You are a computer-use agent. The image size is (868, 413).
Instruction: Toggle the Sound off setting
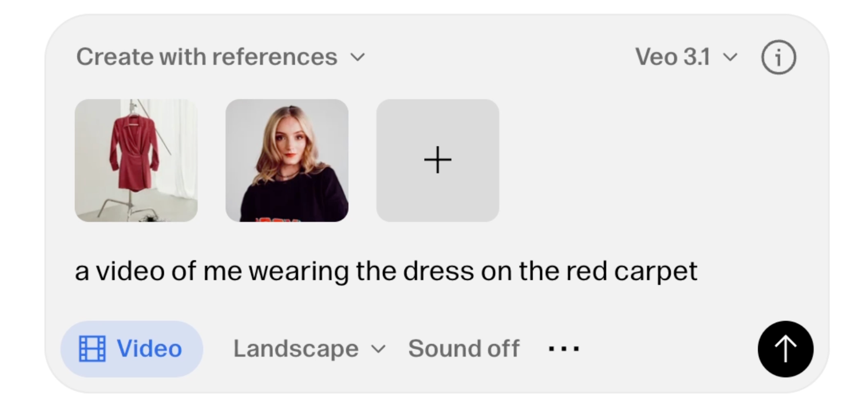coord(464,349)
